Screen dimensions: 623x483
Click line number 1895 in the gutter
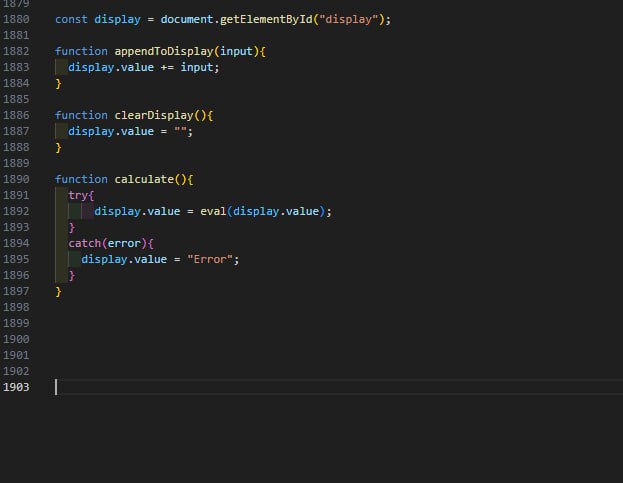(16, 259)
